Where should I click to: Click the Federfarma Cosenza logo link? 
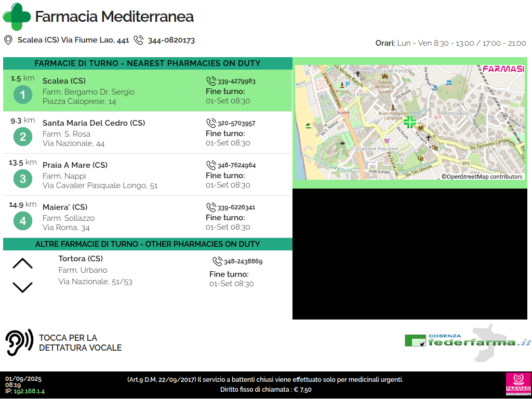[468, 341]
